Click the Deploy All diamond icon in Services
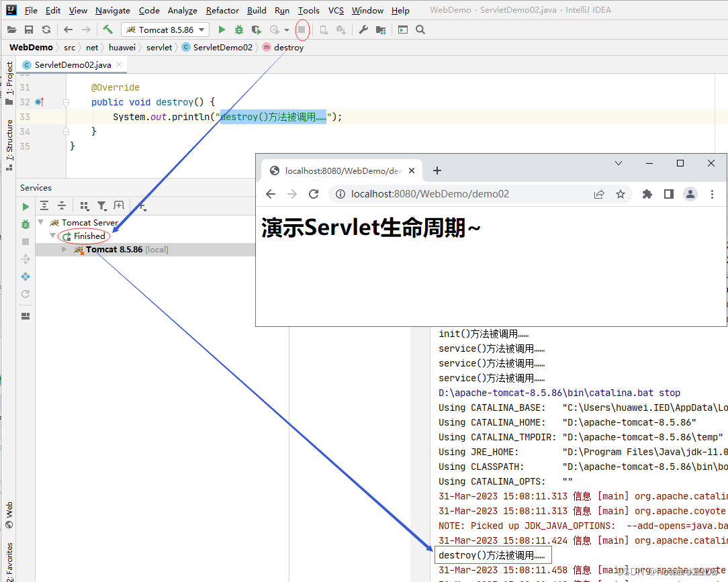Image resolution: width=728 pixels, height=582 pixels. (26, 277)
